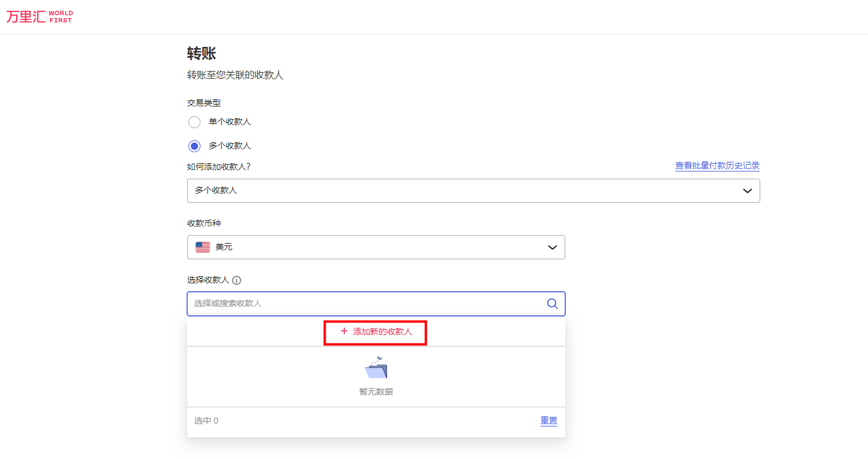
Task: Click 添加新的收款人 option in payee list
Action: [382, 331]
